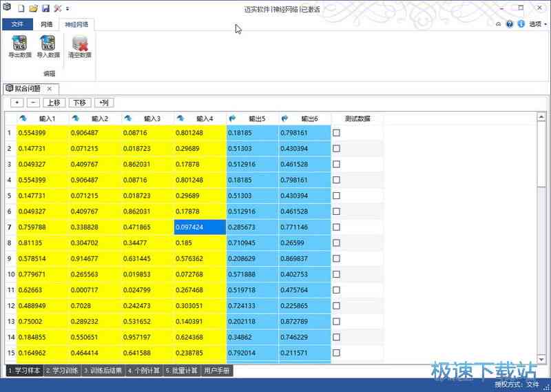The width and height of the screenshot is (551, 392).
Task: Click cell 0.019853 in row 10
Action: pos(147,274)
